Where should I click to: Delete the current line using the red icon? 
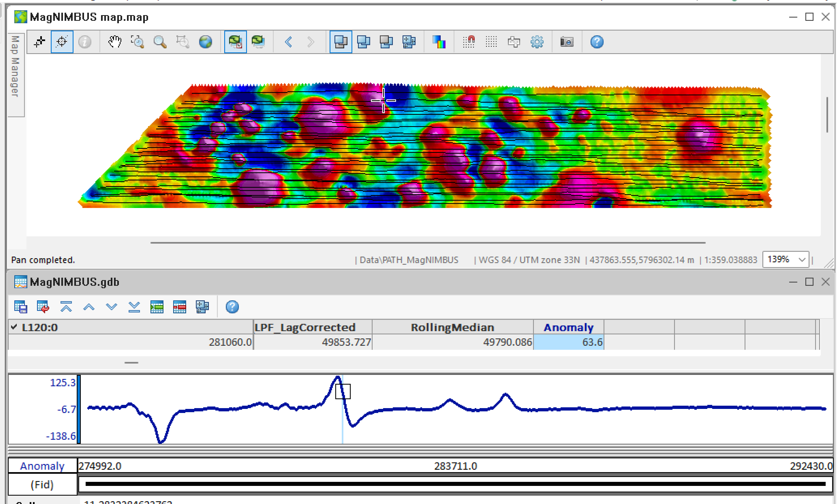[180, 307]
